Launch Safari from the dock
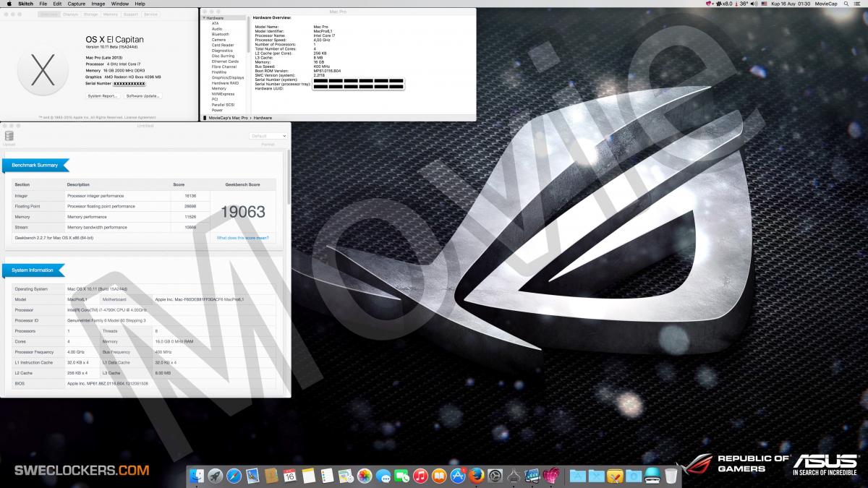The image size is (868, 488). pyautogui.click(x=234, y=476)
